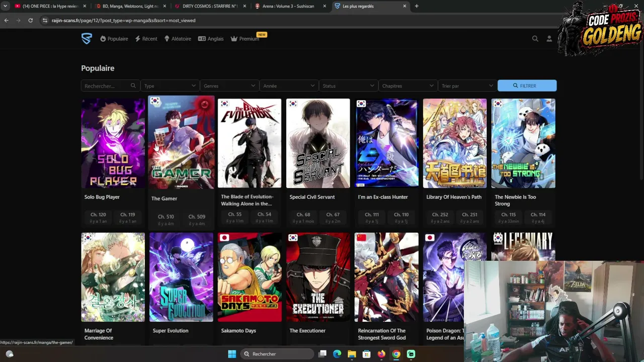The height and width of the screenshot is (362, 644).
Task: Close the Les plus regardés tab
Action: click(x=405, y=6)
